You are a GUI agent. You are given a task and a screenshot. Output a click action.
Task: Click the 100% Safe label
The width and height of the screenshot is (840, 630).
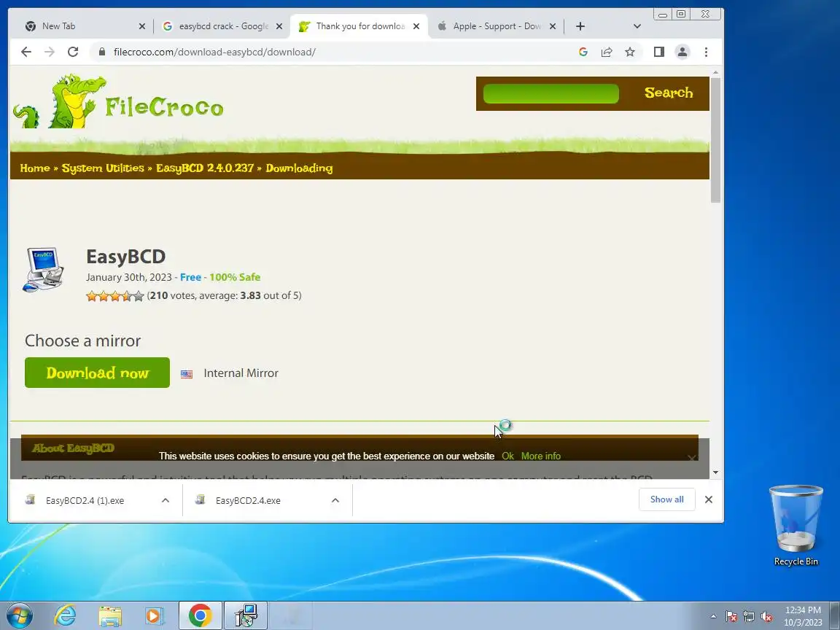pyautogui.click(x=235, y=278)
